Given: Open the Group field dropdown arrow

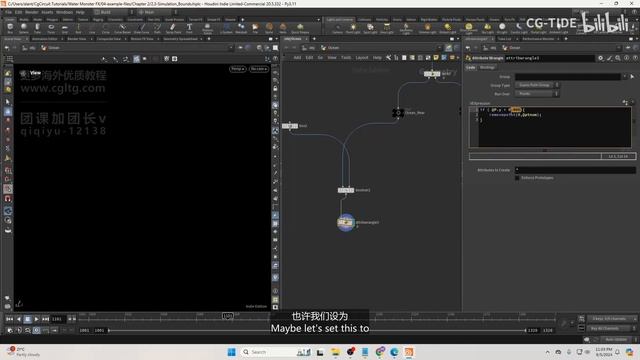Looking at the screenshot, I should click(624, 76).
